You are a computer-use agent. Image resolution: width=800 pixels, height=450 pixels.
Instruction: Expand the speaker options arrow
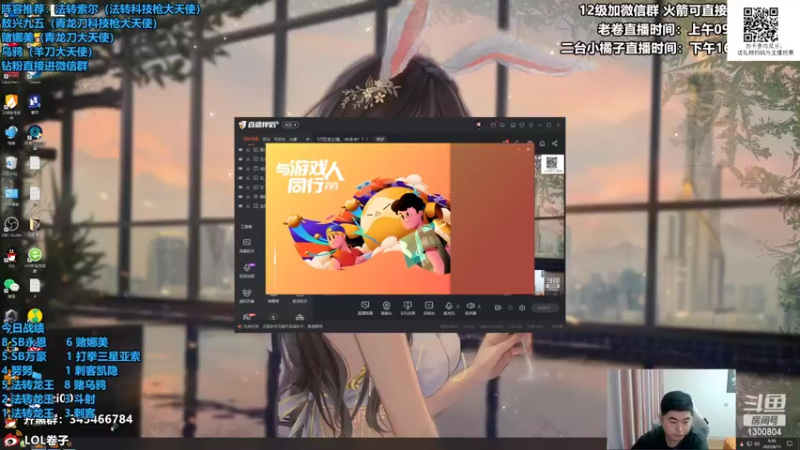[479, 306]
